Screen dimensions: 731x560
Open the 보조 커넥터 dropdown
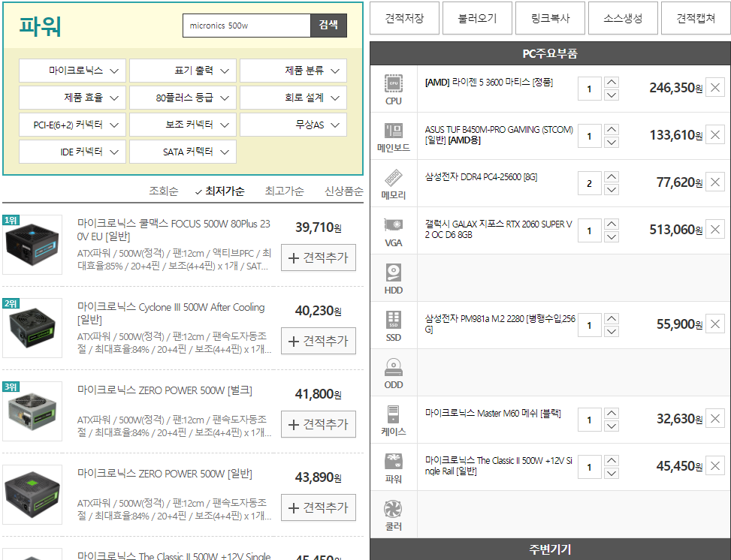point(183,125)
